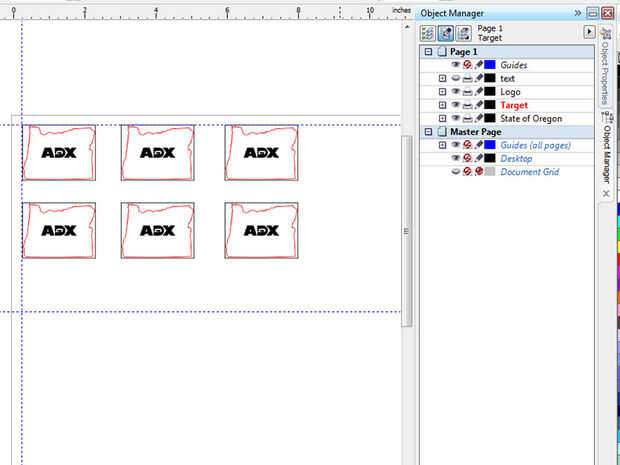Viewport: 620px width, 465px height.
Task: Lock the Target layer using its pencil icon
Action: [478, 105]
